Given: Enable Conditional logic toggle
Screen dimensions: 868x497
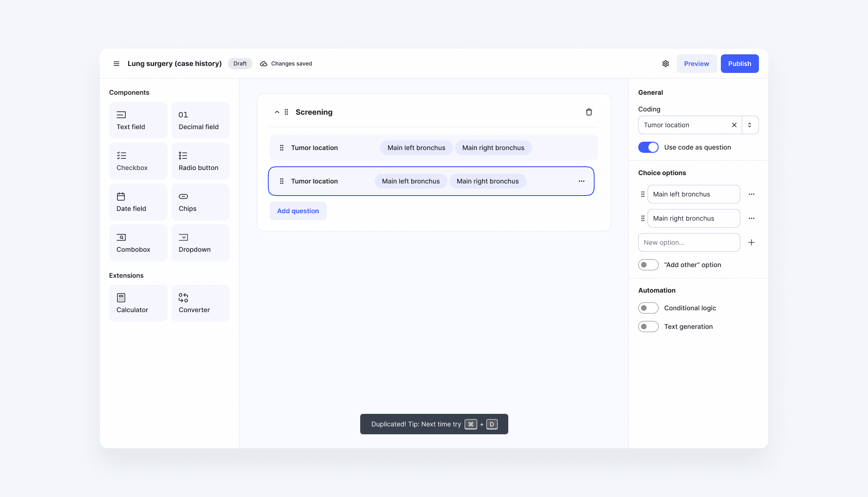Looking at the screenshot, I should (x=648, y=308).
